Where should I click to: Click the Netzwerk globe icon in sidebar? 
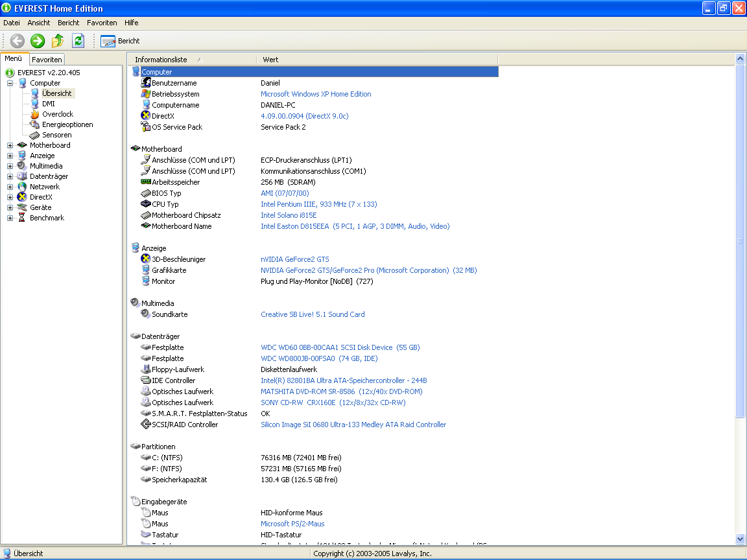[x=22, y=187]
